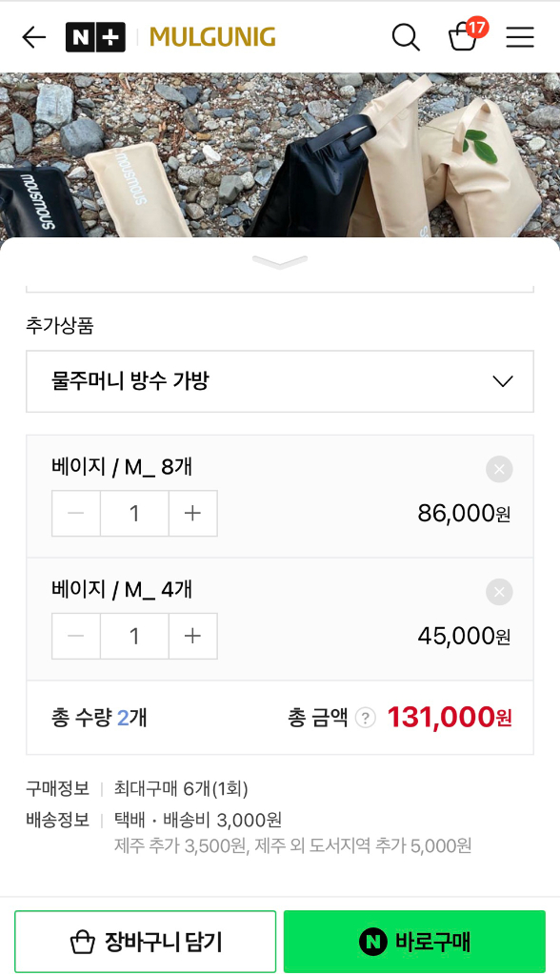Tap the quantity input showing 1

(x=134, y=513)
